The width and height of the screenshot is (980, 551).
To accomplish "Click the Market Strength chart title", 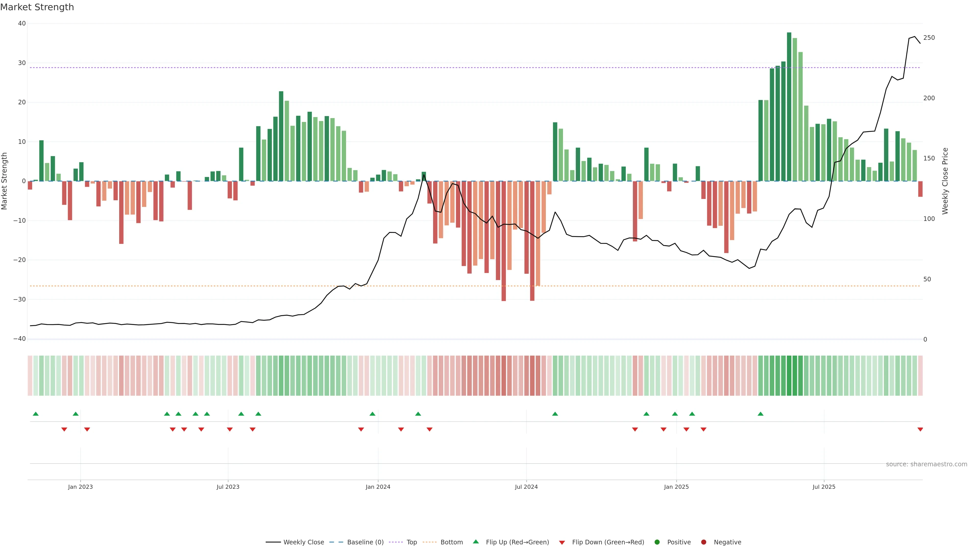I will click(37, 7).
